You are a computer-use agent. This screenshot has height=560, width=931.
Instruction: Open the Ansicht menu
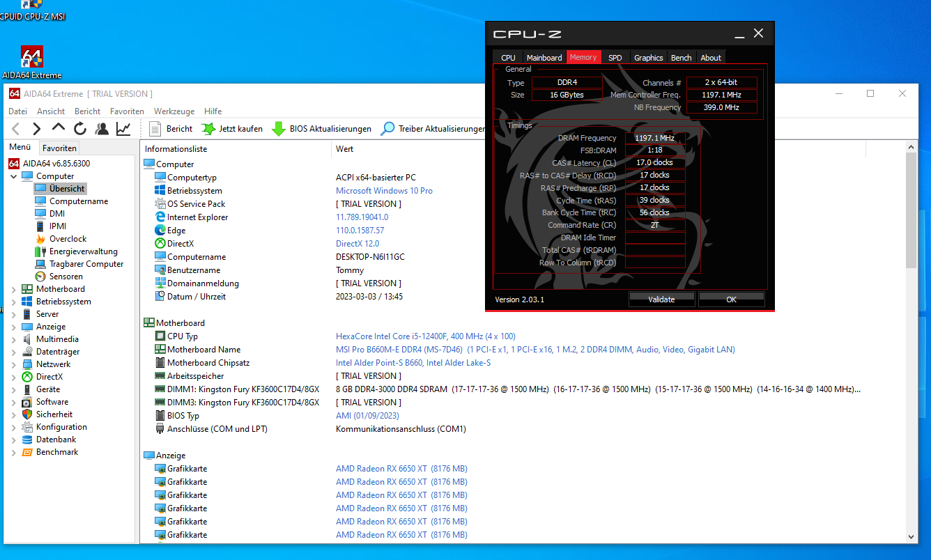tap(51, 111)
